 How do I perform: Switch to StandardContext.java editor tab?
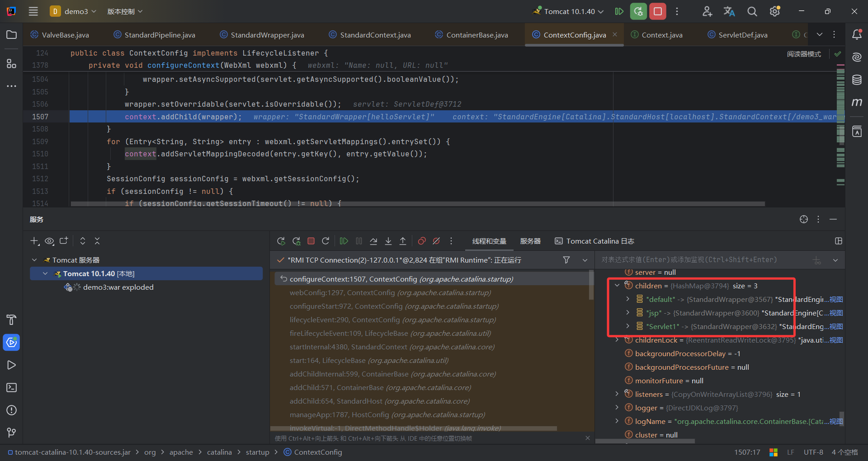click(x=375, y=35)
